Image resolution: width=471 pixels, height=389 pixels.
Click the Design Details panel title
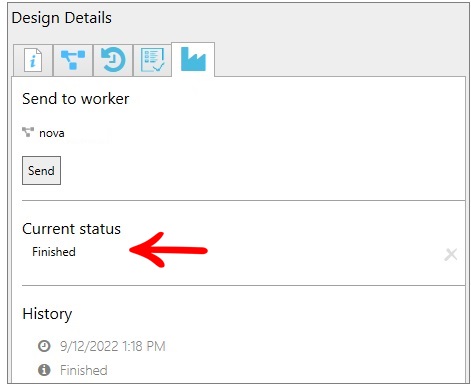click(62, 18)
